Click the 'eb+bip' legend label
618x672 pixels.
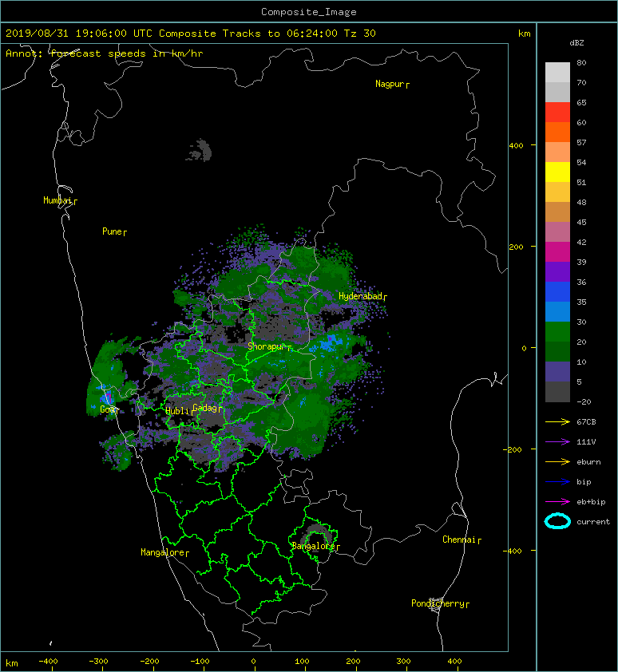click(591, 502)
